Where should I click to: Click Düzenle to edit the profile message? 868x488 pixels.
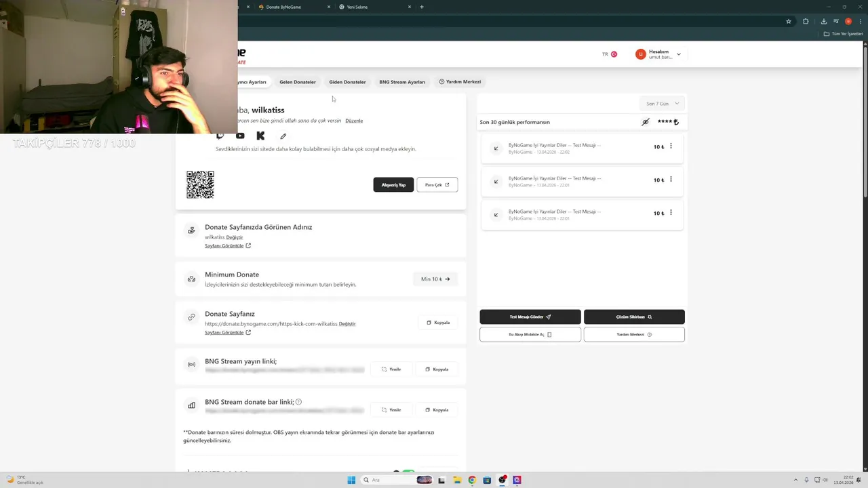354,121
